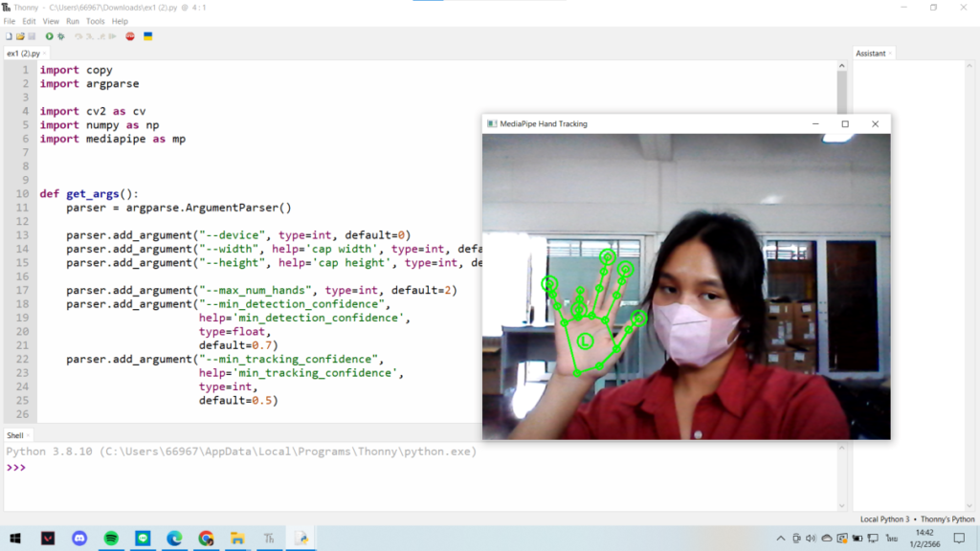980x551 pixels.
Task: Click the editor vertical scrollbar thumb
Action: pos(842,93)
